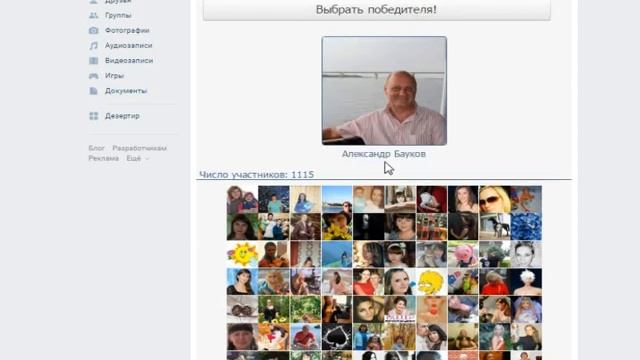
Task: Click the Число участников: 1115 text
Action: 256,175
